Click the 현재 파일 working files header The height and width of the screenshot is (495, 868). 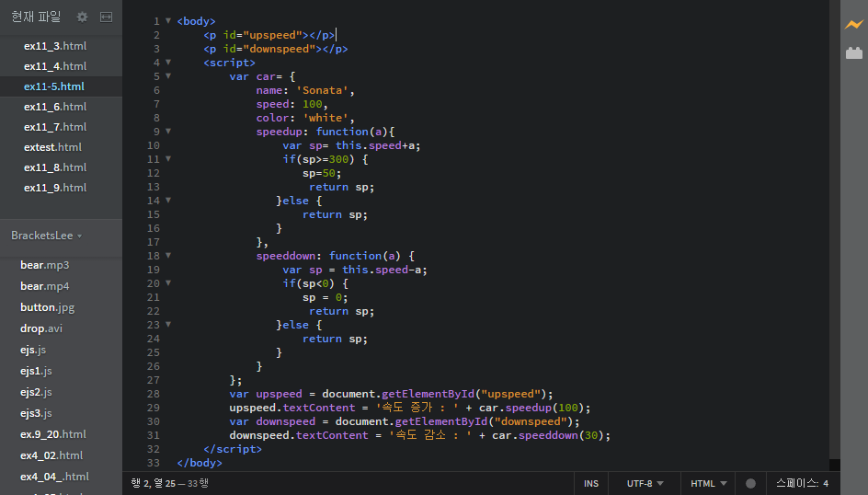pos(36,17)
